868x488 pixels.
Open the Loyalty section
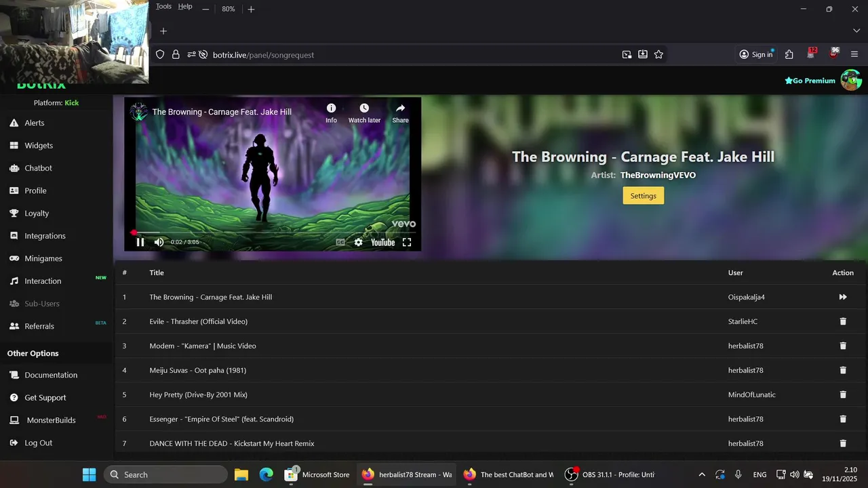[x=37, y=213]
